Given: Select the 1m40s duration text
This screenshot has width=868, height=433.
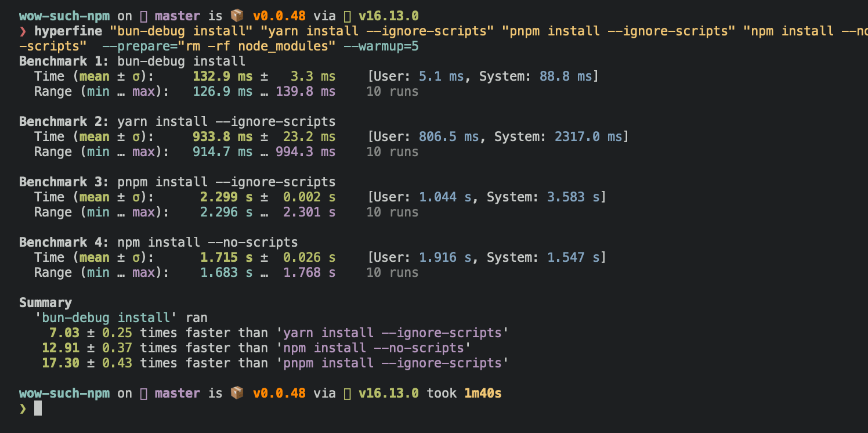Looking at the screenshot, I should (x=482, y=393).
